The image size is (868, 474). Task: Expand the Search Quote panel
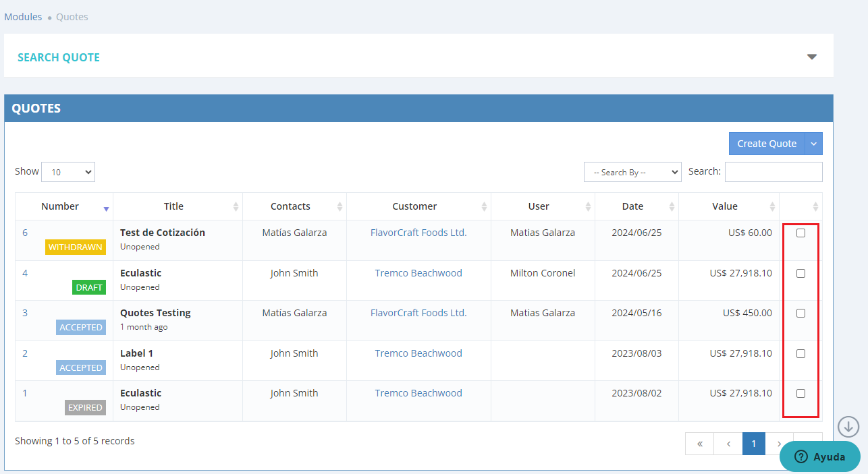pos(812,57)
